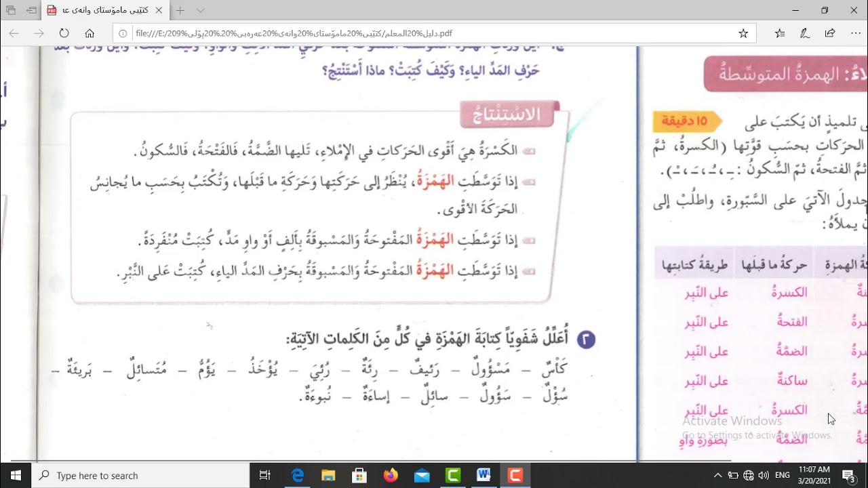Image resolution: width=868 pixels, height=488 pixels.
Task: Switch to Microsoft Edge on taskbar
Action: click(x=298, y=475)
